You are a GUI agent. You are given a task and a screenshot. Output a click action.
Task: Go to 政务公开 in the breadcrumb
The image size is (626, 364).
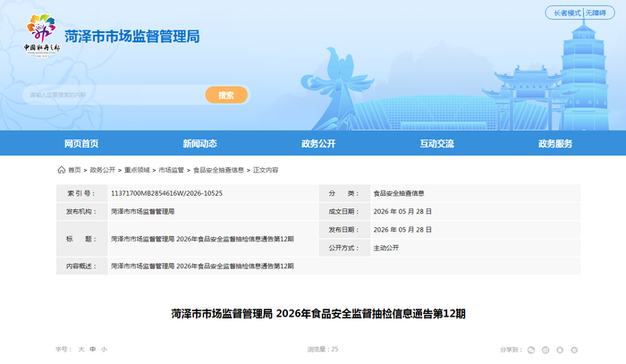click(103, 170)
